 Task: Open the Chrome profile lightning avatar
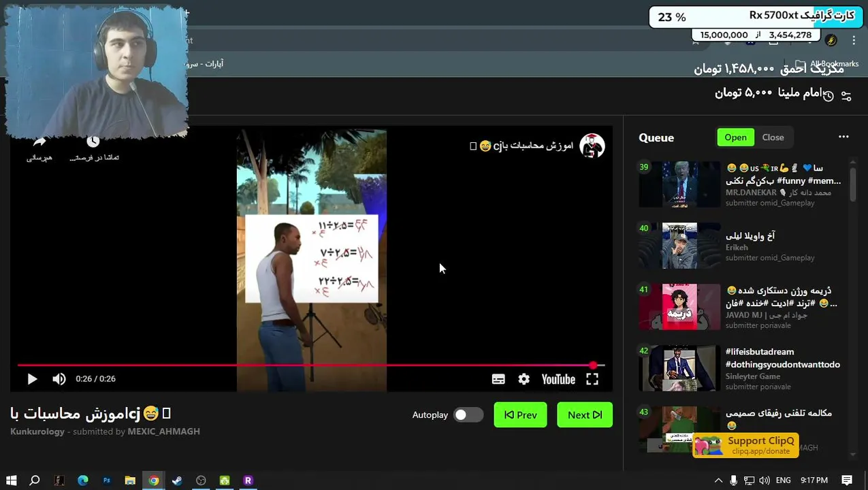[x=831, y=40]
